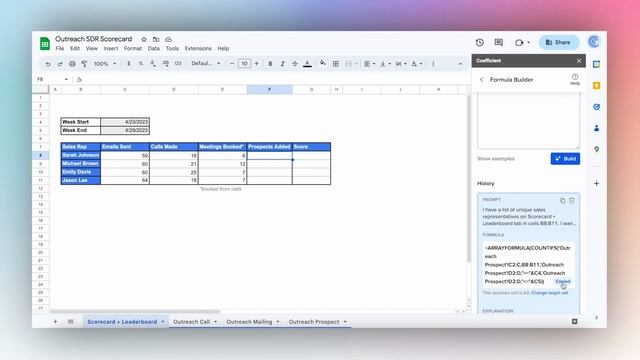The image size is (640, 360).
Task: Open Help in Formula Builder
Action: pyautogui.click(x=575, y=79)
